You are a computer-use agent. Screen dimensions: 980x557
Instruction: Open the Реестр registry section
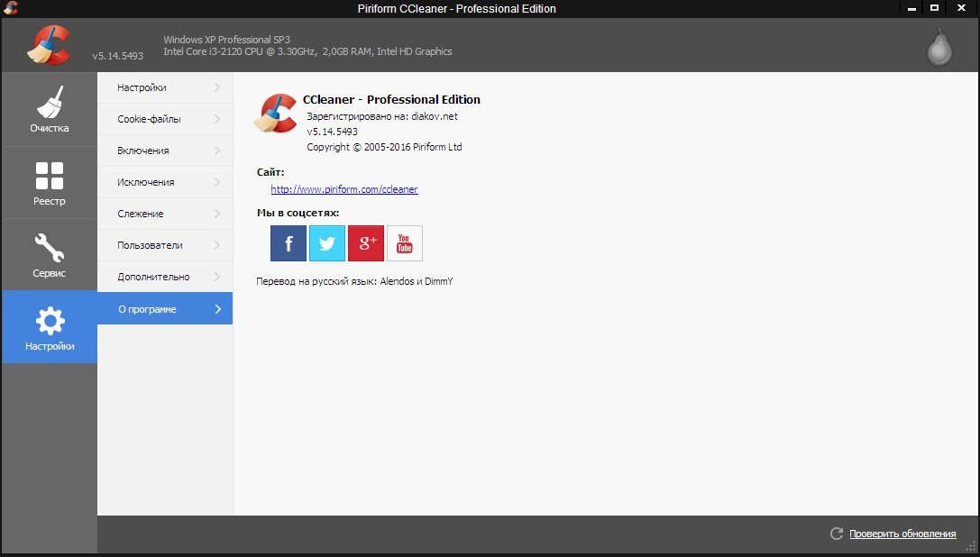pyautogui.click(x=50, y=183)
